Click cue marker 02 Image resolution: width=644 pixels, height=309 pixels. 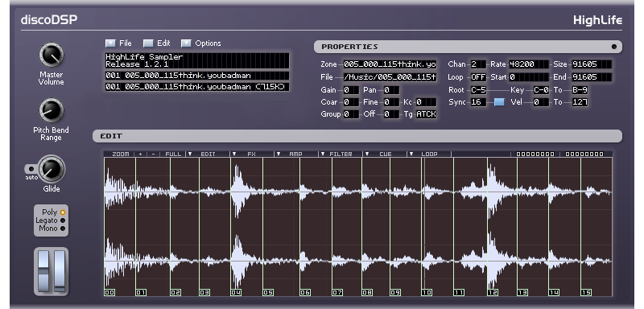click(x=175, y=293)
